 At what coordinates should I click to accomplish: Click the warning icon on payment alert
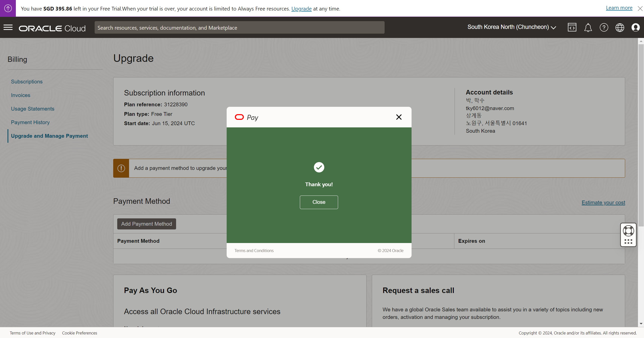(121, 168)
